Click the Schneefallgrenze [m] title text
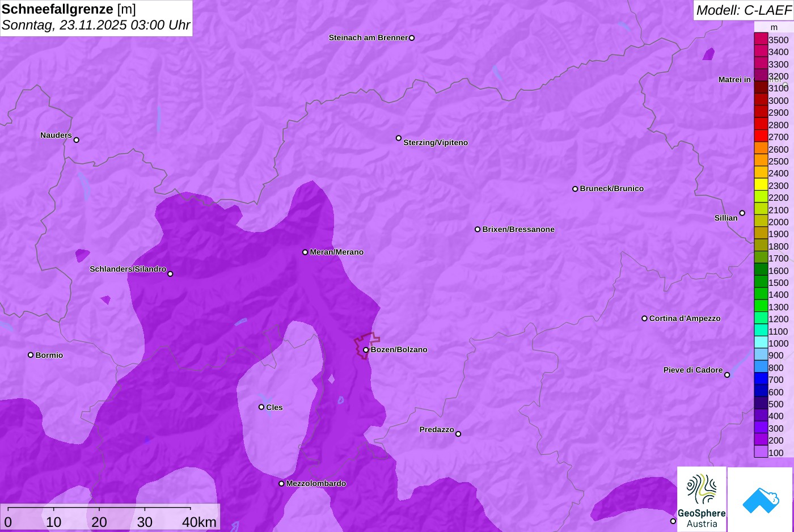The image size is (794, 532). click(x=69, y=9)
